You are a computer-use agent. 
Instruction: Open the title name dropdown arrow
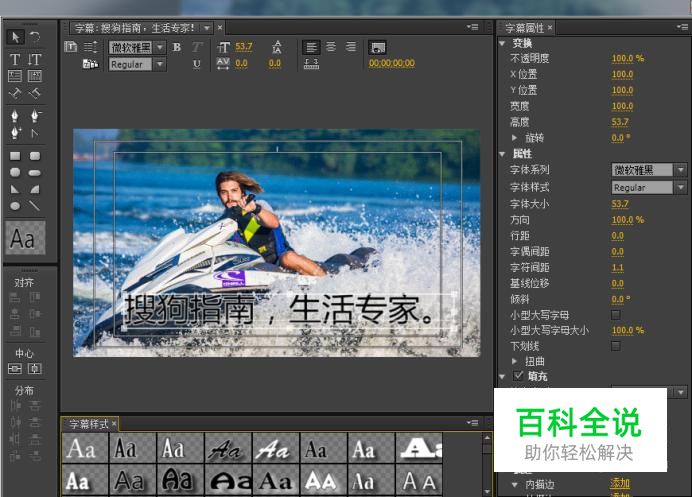tap(207, 28)
